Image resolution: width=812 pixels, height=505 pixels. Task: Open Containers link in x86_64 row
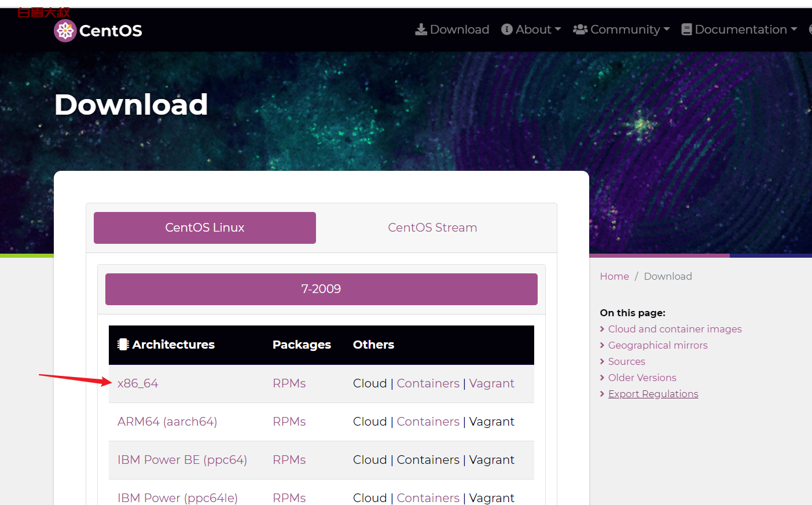tap(428, 383)
